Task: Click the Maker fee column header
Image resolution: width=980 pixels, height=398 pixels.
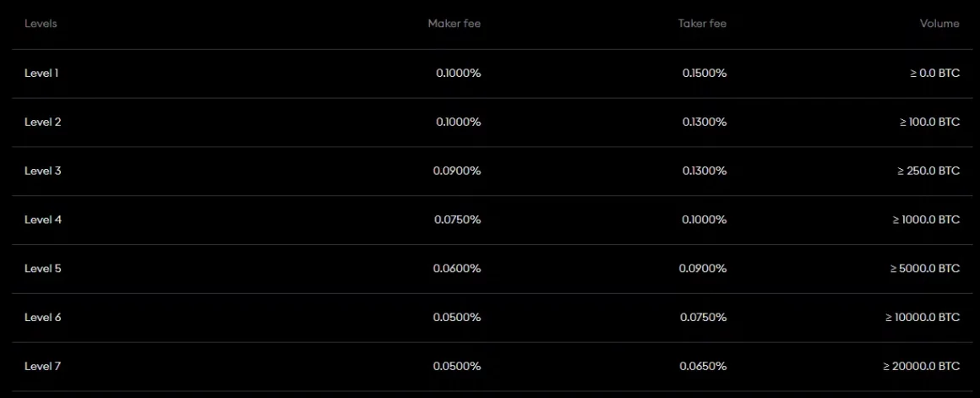Action: tap(455, 24)
